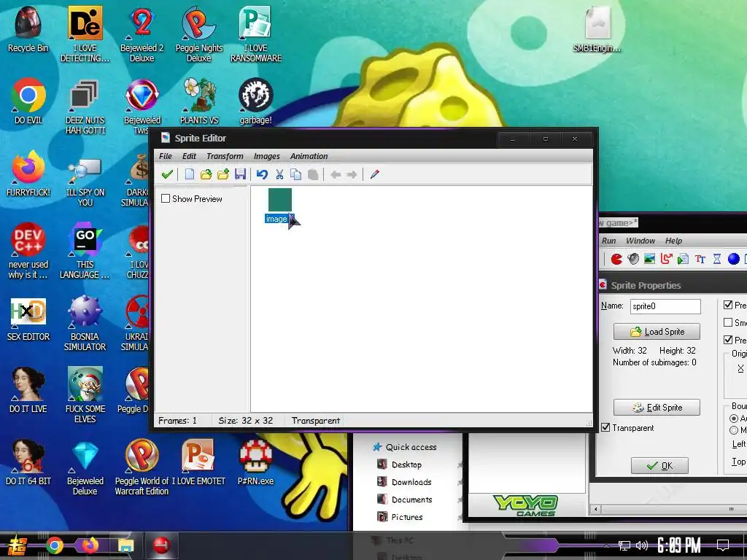
Task: Select the 'M' bounding box radio button
Action: click(x=734, y=430)
